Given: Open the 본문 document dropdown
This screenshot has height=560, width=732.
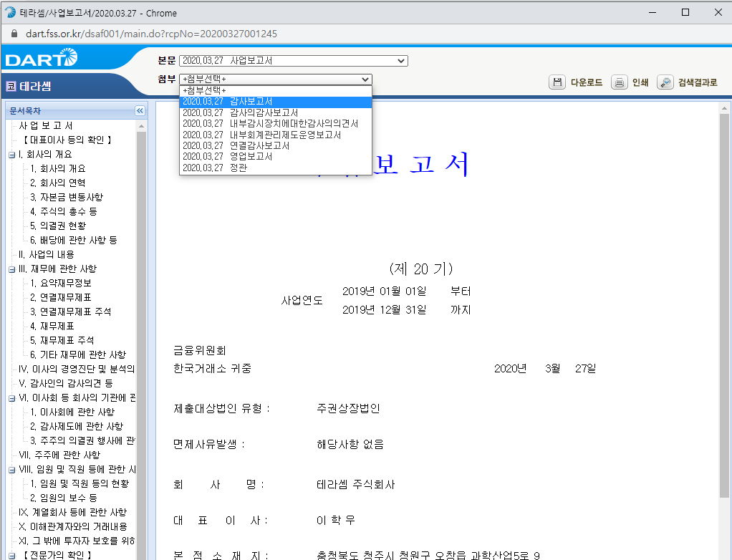Looking at the screenshot, I should tap(294, 61).
